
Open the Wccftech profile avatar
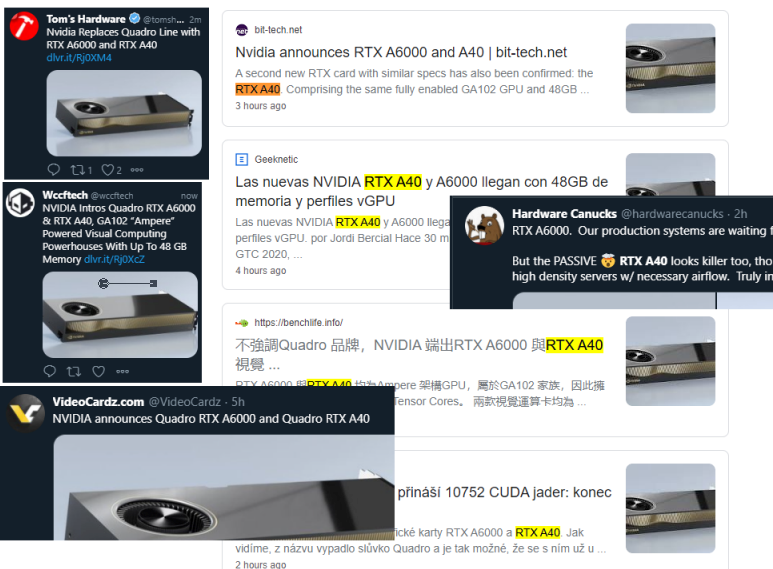pyautogui.click(x=20, y=203)
